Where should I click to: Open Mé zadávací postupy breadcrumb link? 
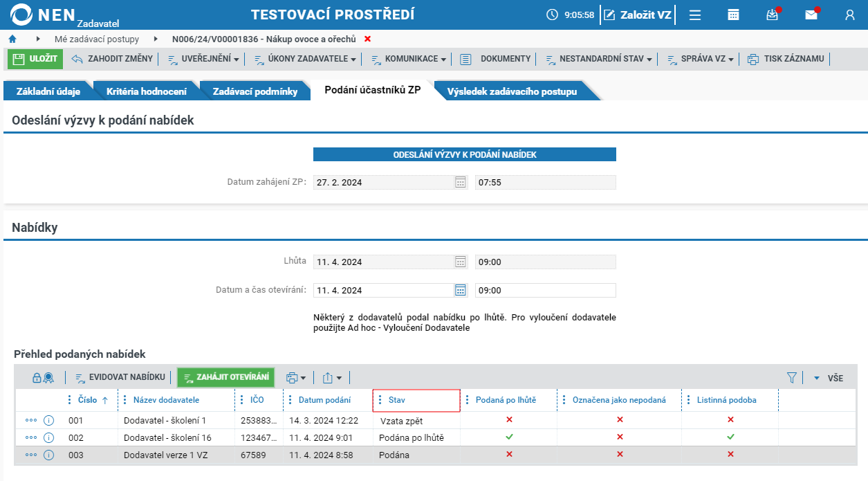(x=97, y=39)
